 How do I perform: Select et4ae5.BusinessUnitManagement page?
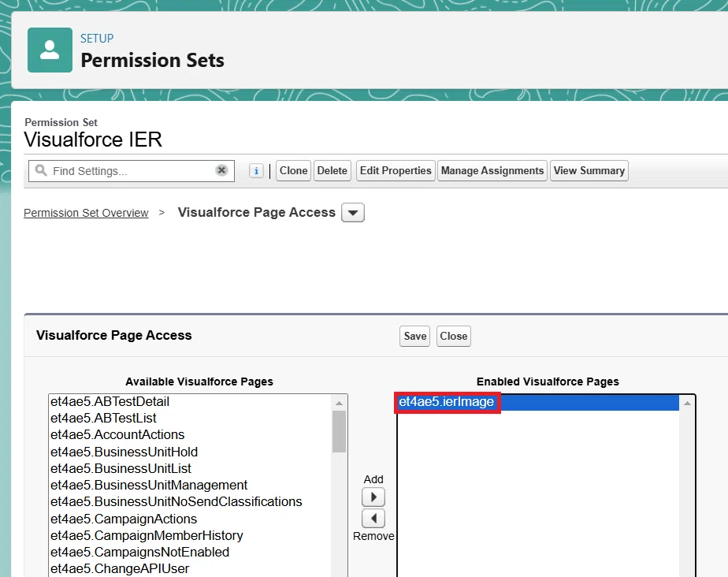[x=189, y=485]
